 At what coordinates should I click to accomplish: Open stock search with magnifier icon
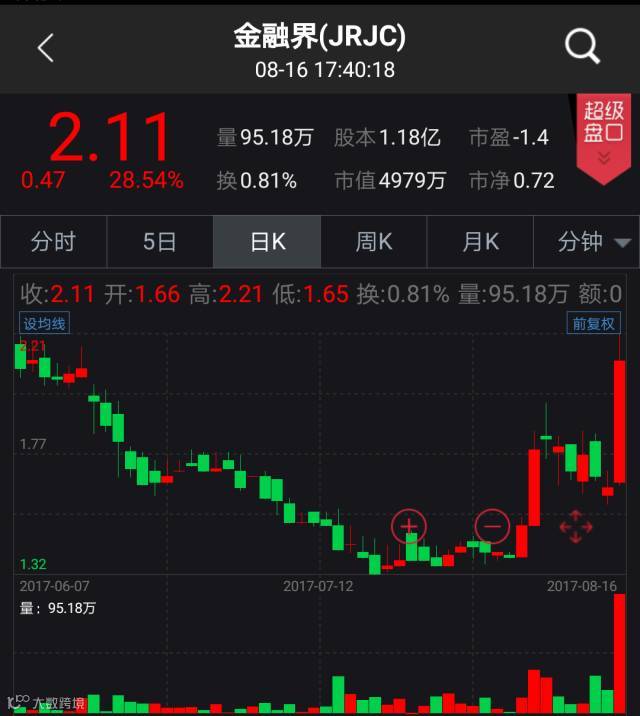[582, 46]
